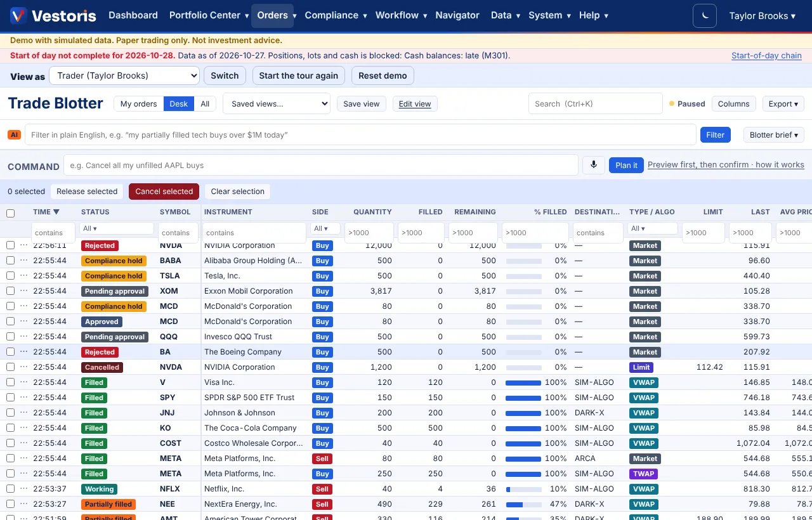This screenshot has height=520, width=812.
Task: Click the microphone voice command icon
Action: click(594, 165)
